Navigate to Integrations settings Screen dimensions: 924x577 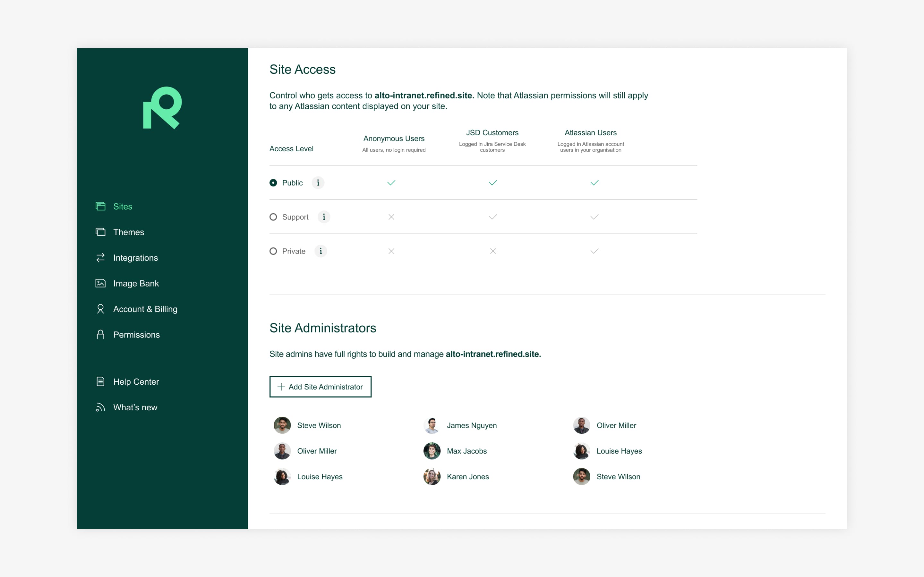click(136, 258)
